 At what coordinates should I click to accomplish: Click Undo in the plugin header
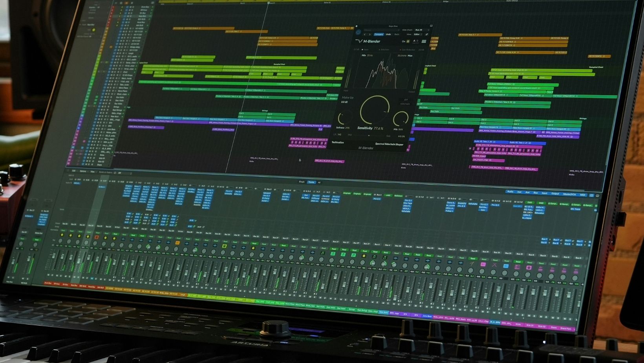pyautogui.click(x=388, y=34)
